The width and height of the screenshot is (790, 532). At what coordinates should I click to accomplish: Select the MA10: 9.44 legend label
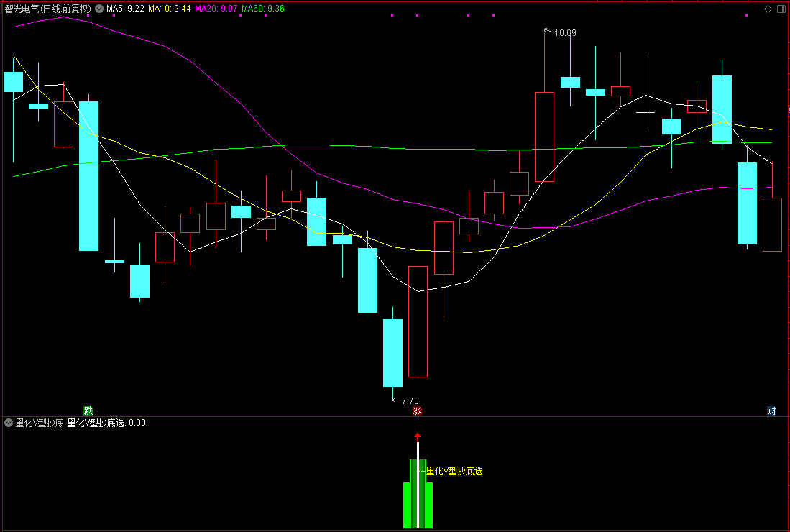click(x=170, y=9)
